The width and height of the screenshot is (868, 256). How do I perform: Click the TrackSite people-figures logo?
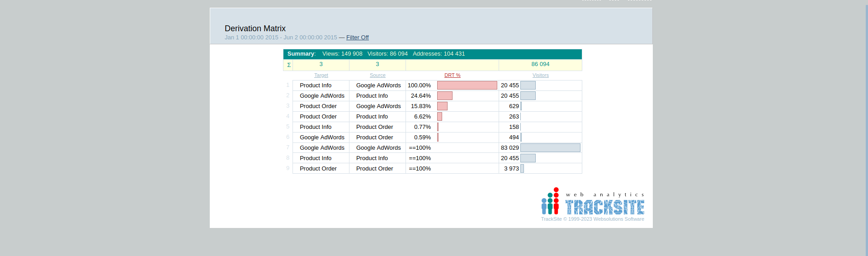coord(550,201)
